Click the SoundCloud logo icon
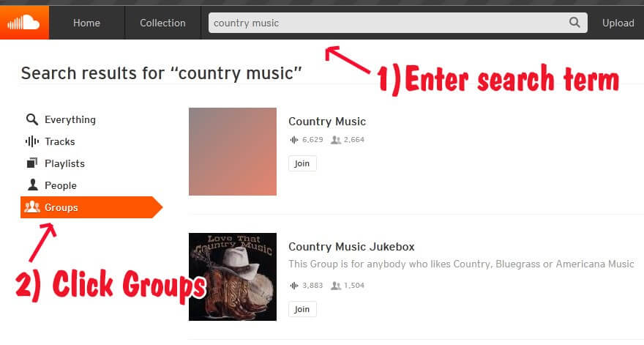The width and height of the screenshot is (644, 345). (24, 23)
